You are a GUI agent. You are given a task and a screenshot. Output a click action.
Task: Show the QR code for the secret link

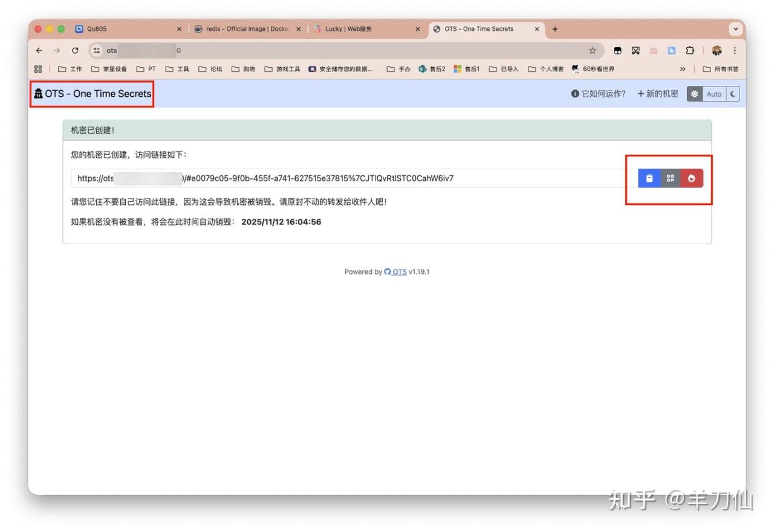(x=670, y=178)
